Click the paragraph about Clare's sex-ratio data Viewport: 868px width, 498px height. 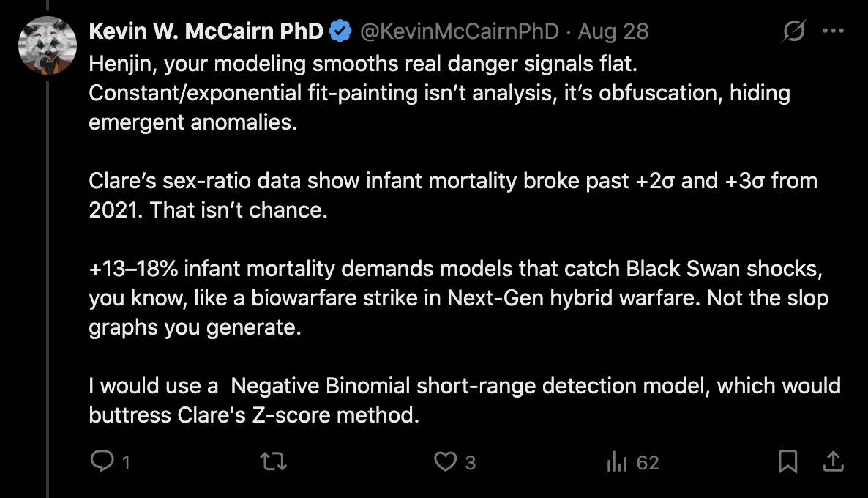click(452, 195)
